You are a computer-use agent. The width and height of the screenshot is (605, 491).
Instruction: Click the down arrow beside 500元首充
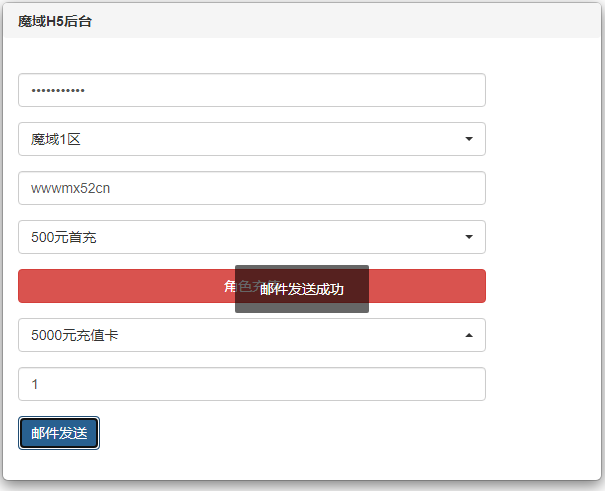[x=469, y=237]
